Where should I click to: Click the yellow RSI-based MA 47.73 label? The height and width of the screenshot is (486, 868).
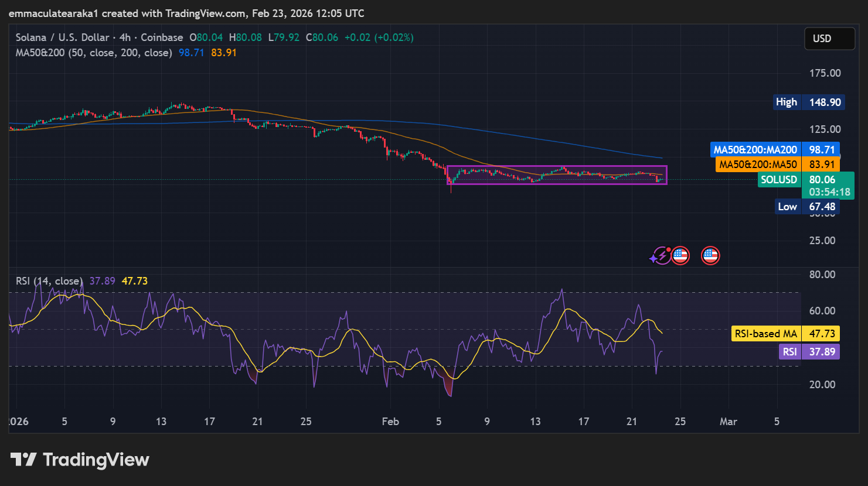coord(785,334)
